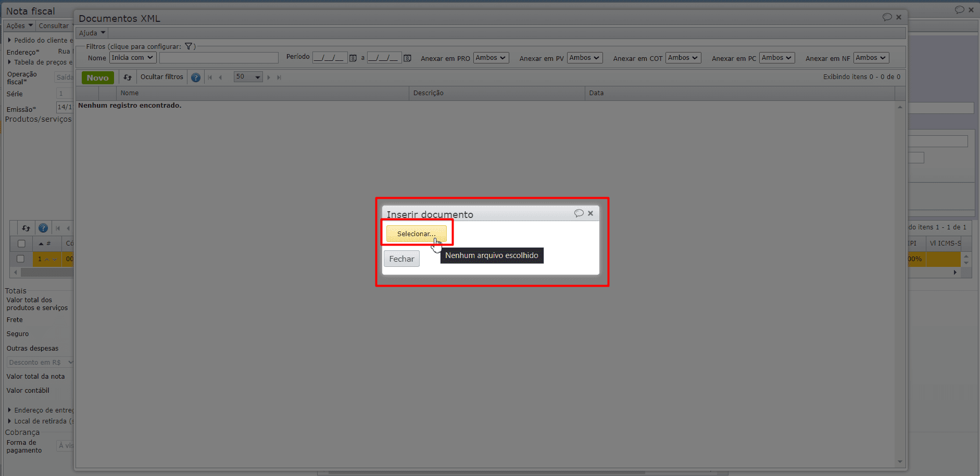980x476 pixels.
Task: Open the Ajuda menu in Documentos XML
Action: (x=92, y=33)
